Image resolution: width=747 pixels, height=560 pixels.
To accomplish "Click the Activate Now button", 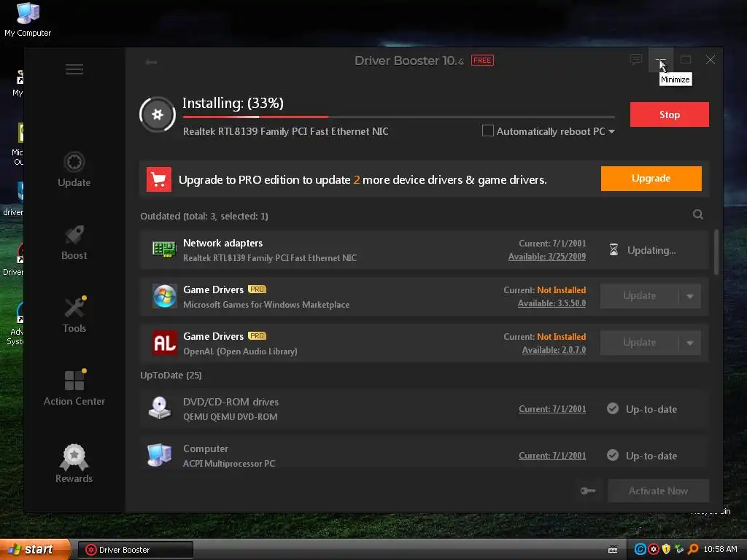I will 659,491.
